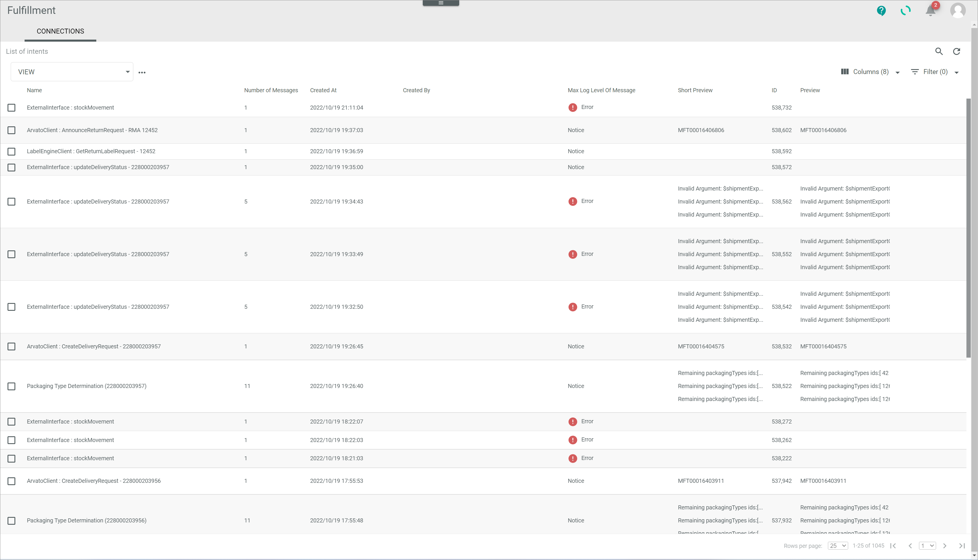The height and width of the screenshot is (560, 978).
Task: Change the rows per page selector
Action: point(838,546)
